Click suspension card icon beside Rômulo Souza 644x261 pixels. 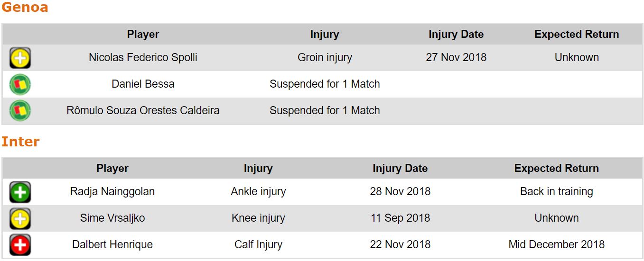20,111
